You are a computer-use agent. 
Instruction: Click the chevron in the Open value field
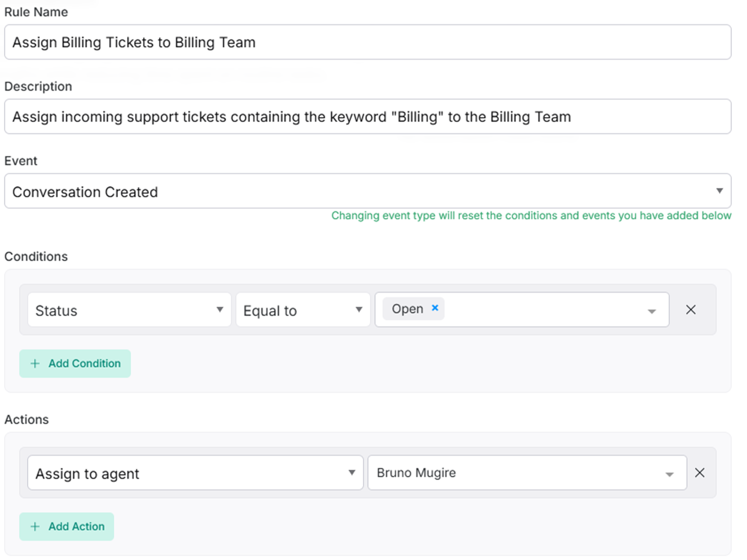click(651, 311)
